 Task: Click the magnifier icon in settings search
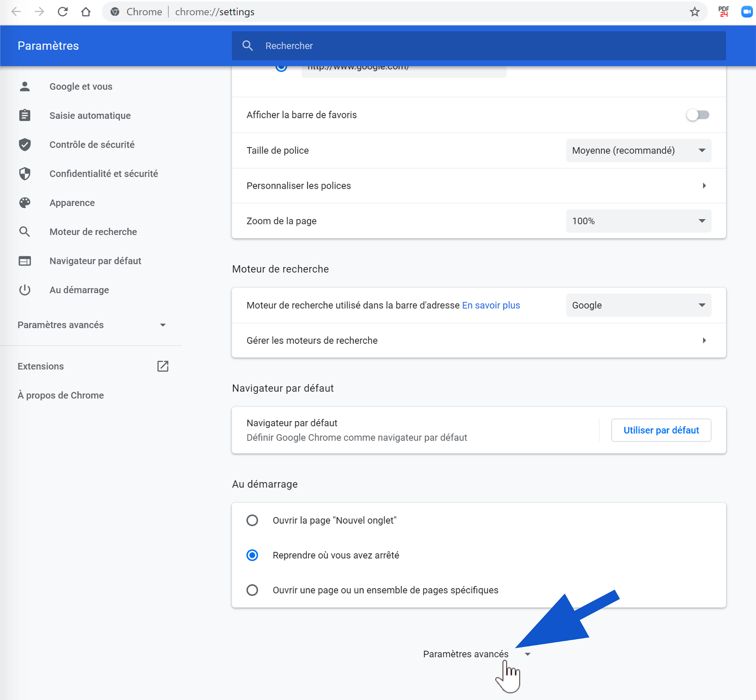coord(248,46)
